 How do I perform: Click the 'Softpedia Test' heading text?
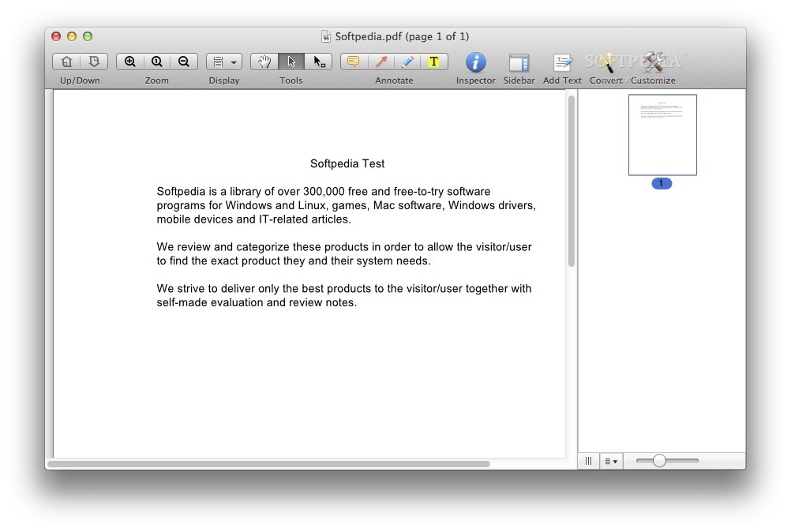[x=347, y=163]
